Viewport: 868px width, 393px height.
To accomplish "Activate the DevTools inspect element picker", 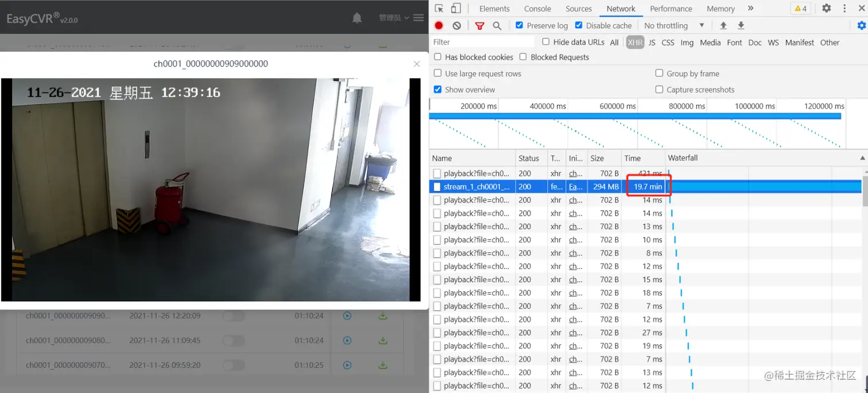I will tap(439, 9).
